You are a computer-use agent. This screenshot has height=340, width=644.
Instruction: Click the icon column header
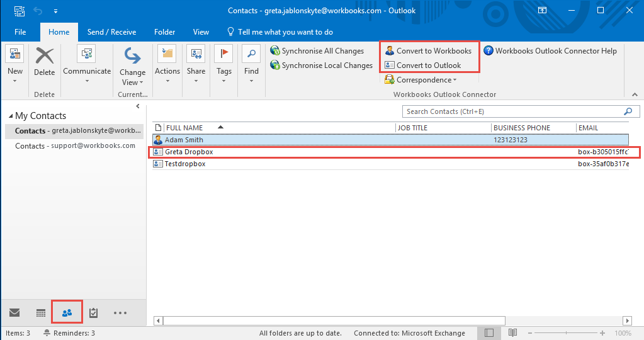tap(158, 128)
